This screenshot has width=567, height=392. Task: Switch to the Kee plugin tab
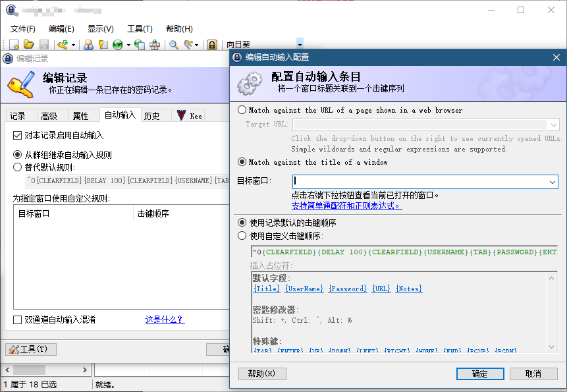[189, 116]
